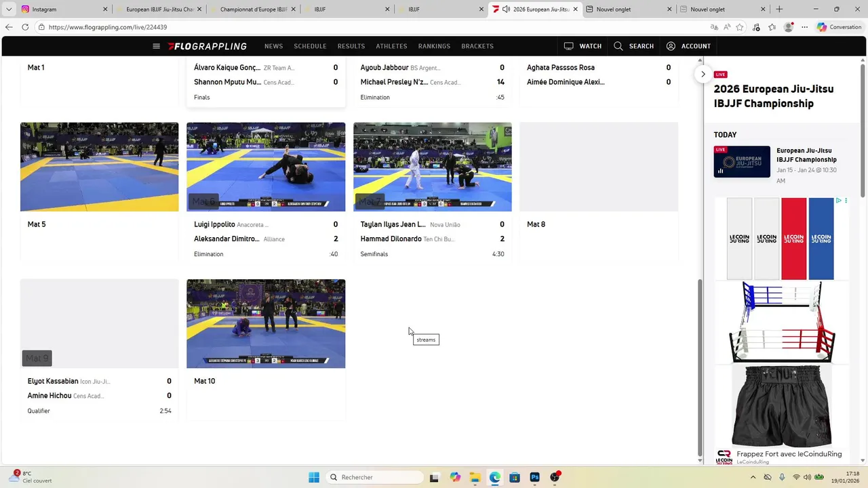Open the media control icon in browser toolbar

click(x=756, y=27)
